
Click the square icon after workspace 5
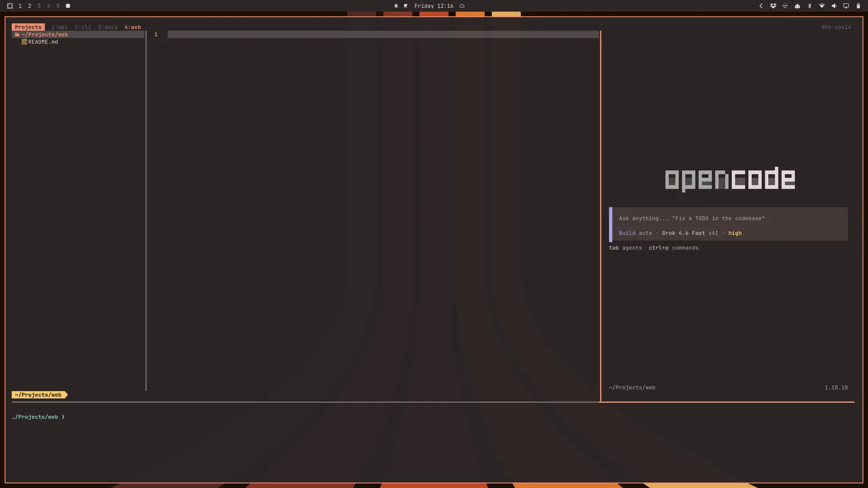coord(68,6)
